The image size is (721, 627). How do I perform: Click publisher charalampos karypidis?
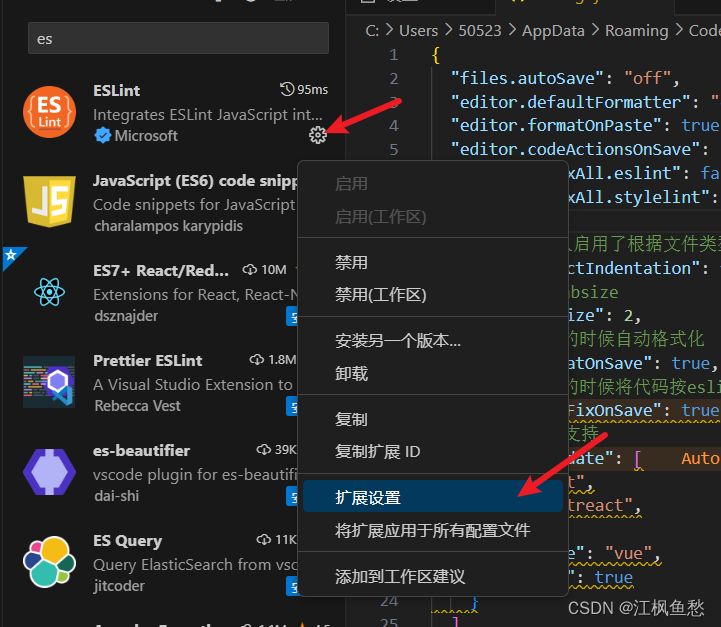168,226
